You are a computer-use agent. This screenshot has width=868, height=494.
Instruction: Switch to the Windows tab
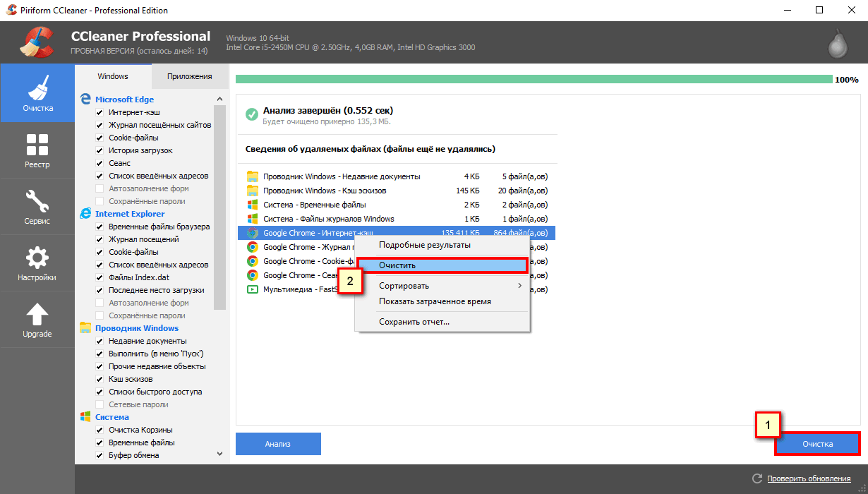point(113,76)
